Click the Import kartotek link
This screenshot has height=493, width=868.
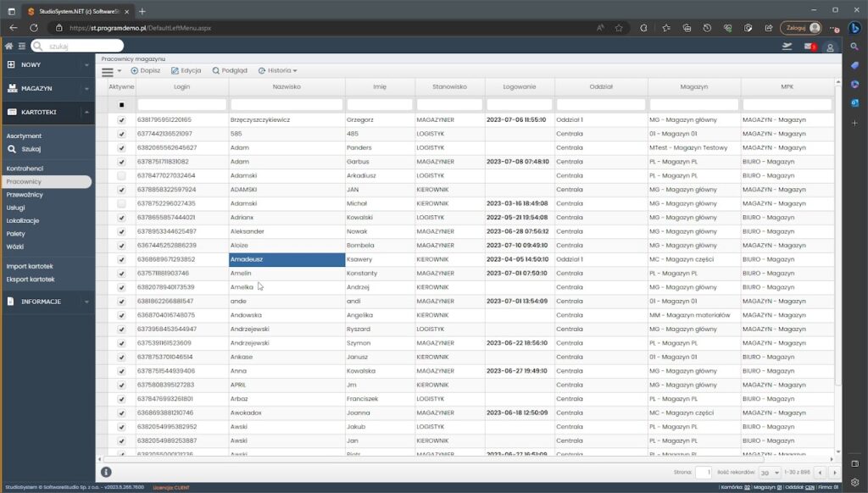click(x=31, y=266)
